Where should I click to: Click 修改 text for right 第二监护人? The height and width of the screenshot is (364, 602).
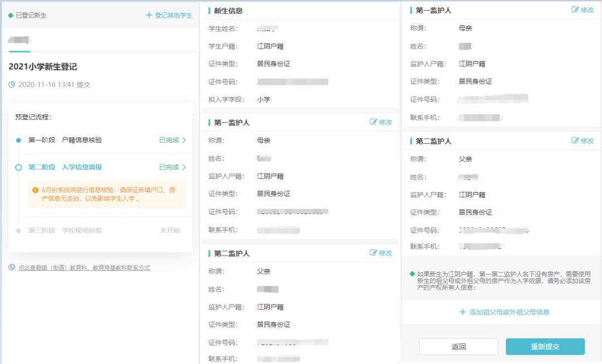click(x=587, y=140)
